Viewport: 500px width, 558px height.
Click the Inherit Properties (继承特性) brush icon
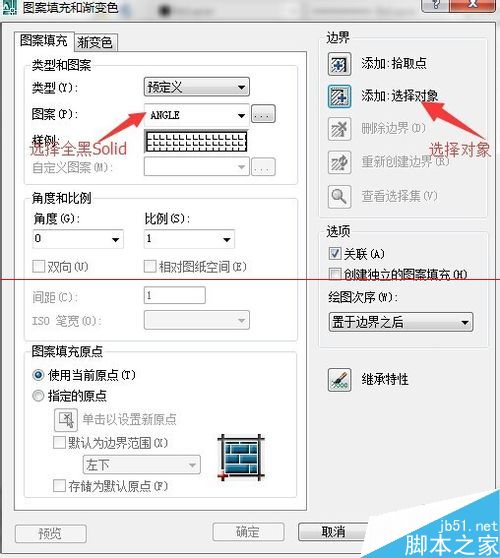click(x=339, y=380)
